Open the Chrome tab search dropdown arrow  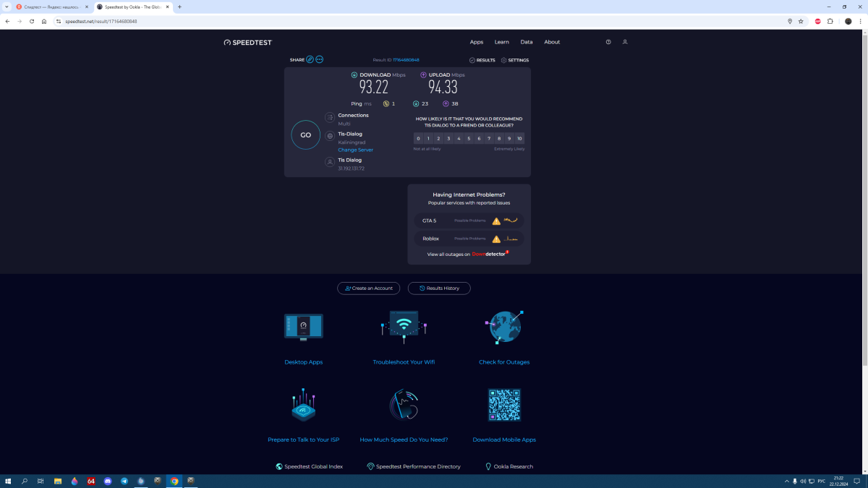(x=7, y=7)
